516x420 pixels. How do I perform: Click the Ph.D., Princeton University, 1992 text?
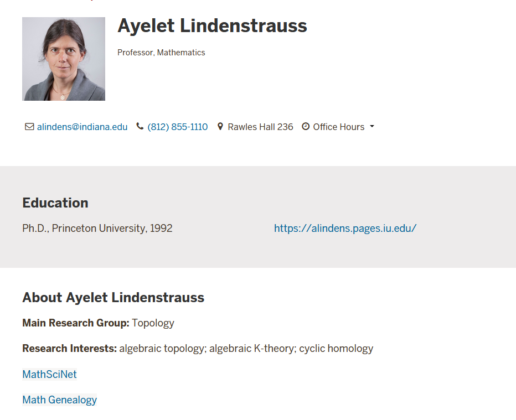(97, 228)
